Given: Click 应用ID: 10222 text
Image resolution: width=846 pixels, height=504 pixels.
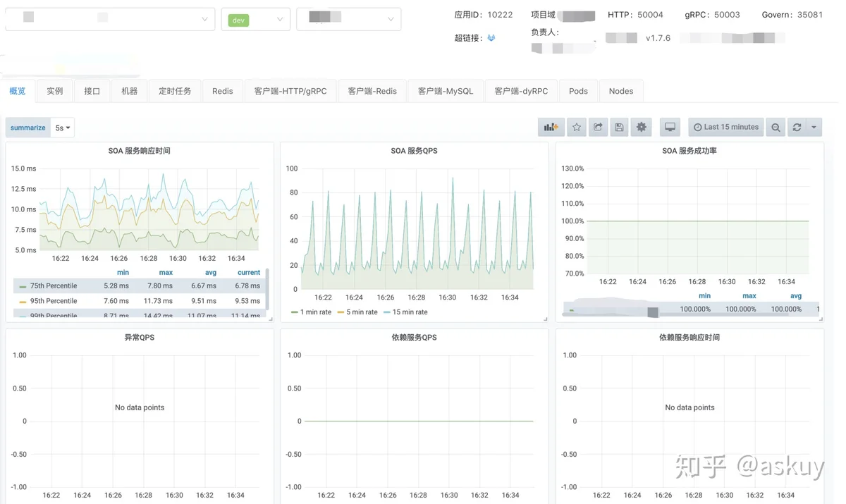Looking at the screenshot, I should 483,15.
